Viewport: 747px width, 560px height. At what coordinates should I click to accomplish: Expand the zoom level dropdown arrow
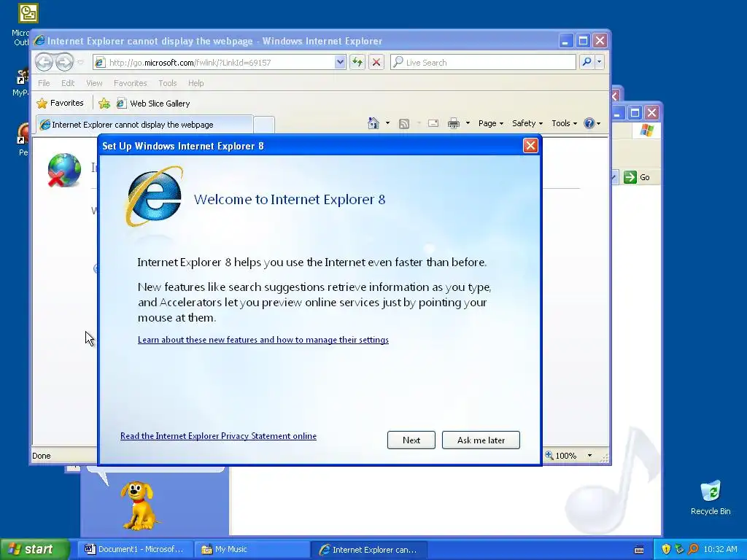[x=589, y=455]
